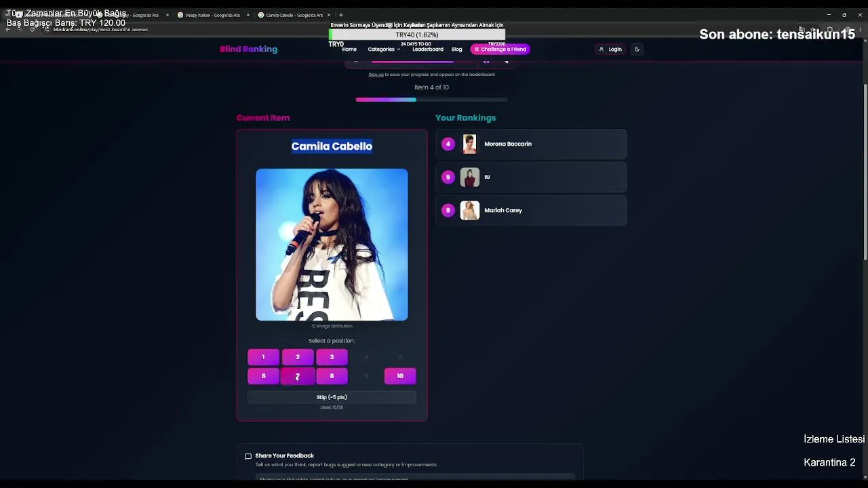Image resolution: width=868 pixels, height=488 pixels.
Task: Click the rank 4 badge beside Morena Baccarin
Action: click(448, 144)
